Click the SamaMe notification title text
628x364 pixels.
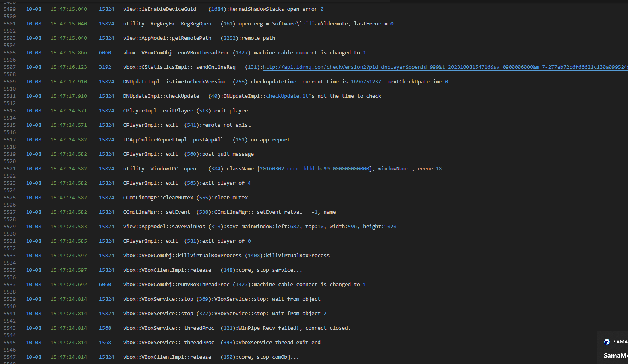(615, 355)
